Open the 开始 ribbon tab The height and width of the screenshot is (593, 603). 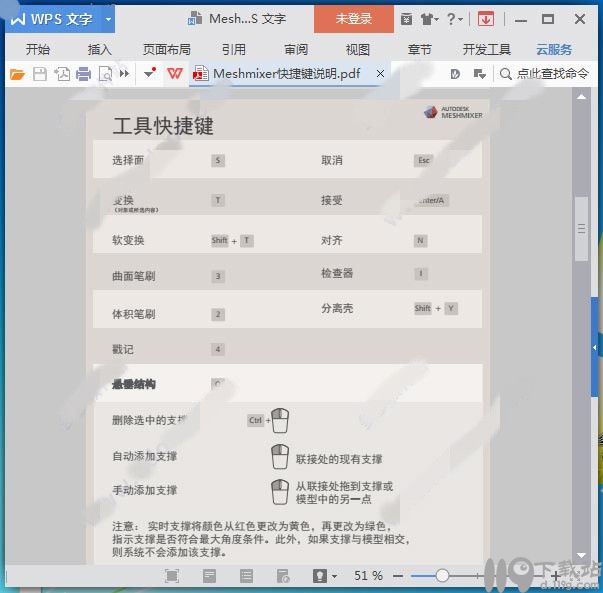(38, 49)
